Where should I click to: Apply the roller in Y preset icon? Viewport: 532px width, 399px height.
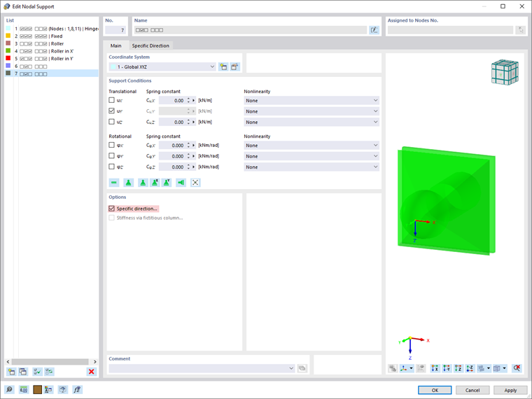167,183
